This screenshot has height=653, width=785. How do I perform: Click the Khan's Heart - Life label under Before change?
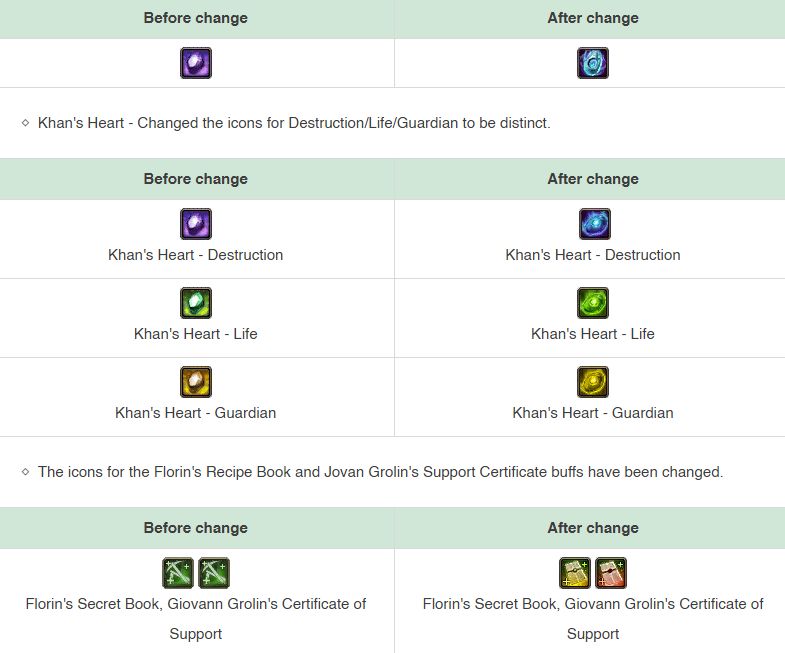pos(196,334)
